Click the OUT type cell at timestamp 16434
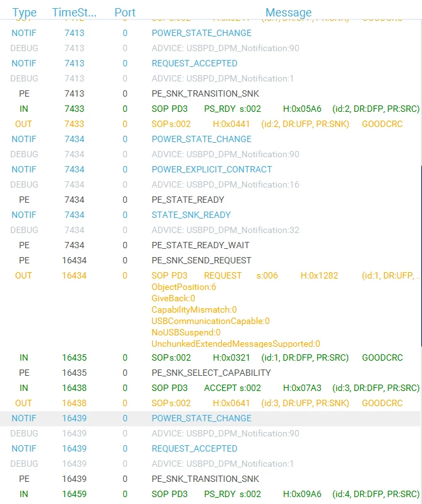422x504 pixels. (x=23, y=275)
